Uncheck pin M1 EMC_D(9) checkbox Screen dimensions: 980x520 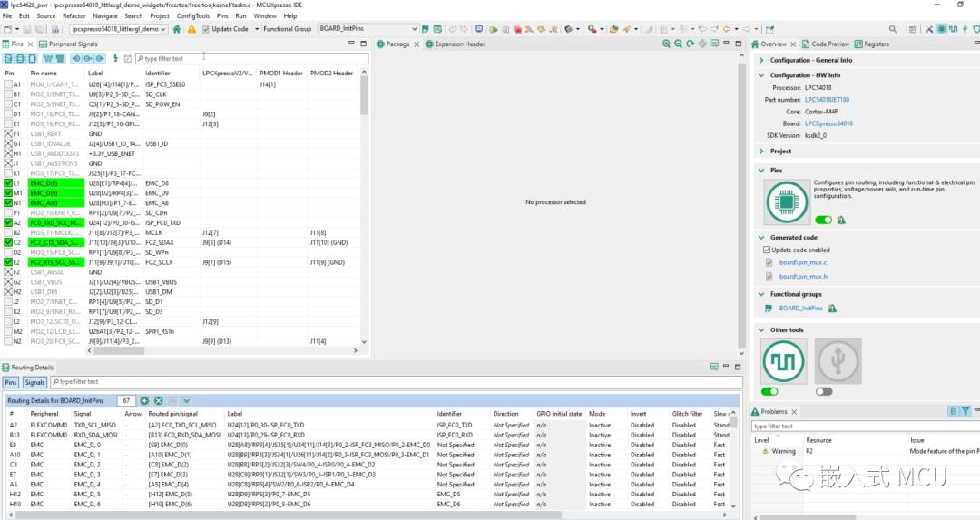click(x=8, y=193)
